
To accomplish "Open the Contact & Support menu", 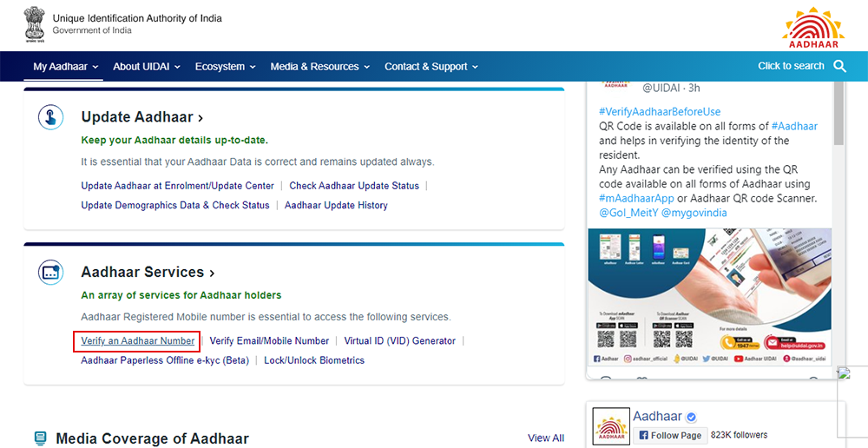I will click(x=431, y=67).
